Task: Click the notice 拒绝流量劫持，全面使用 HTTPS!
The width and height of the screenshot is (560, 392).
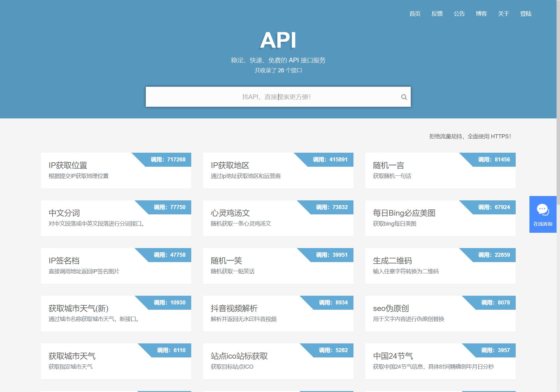Action: tap(470, 136)
